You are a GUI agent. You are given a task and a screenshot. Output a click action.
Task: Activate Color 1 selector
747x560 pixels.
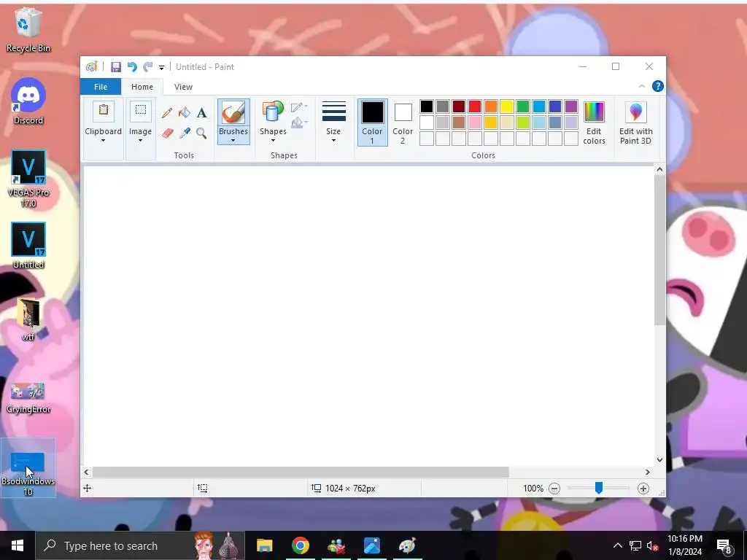click(372, 122)
